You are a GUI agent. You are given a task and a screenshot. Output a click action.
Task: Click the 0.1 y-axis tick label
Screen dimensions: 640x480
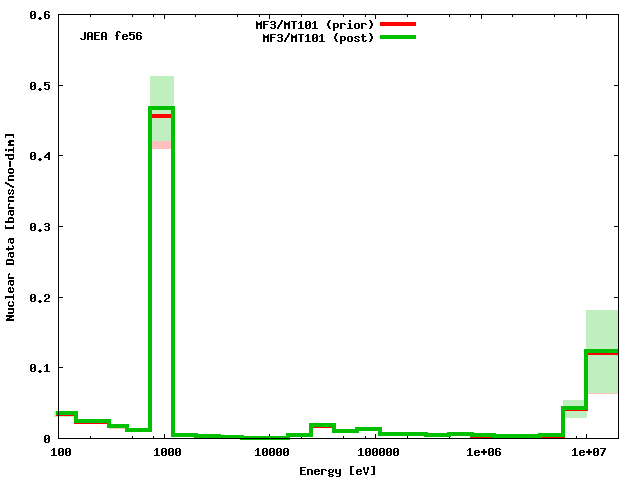click(40, 368)
